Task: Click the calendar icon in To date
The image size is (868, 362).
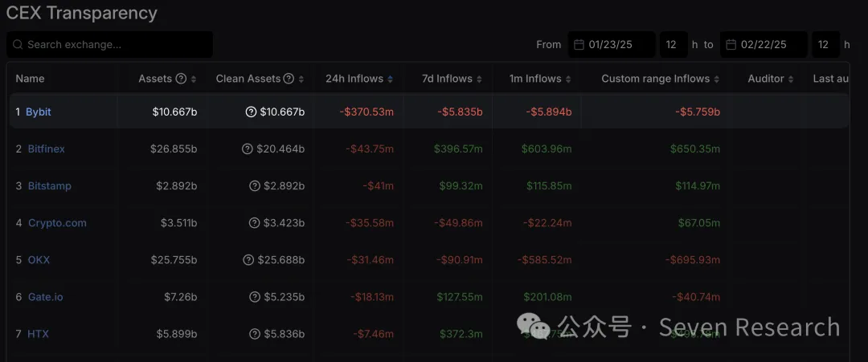Action: tap(731, 45)
